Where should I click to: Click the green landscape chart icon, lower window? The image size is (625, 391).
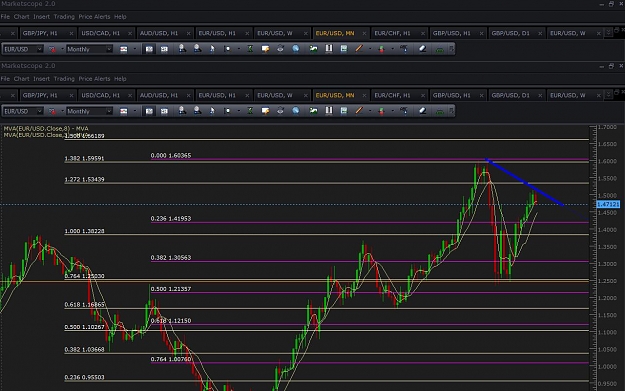[x=313, y=111]
